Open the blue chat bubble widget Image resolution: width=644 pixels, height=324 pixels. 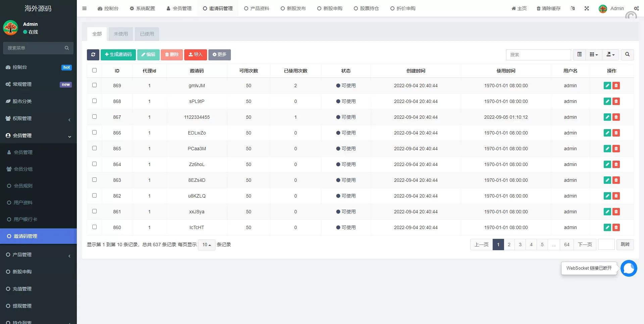pyautogui.click(x=629, y=268)
